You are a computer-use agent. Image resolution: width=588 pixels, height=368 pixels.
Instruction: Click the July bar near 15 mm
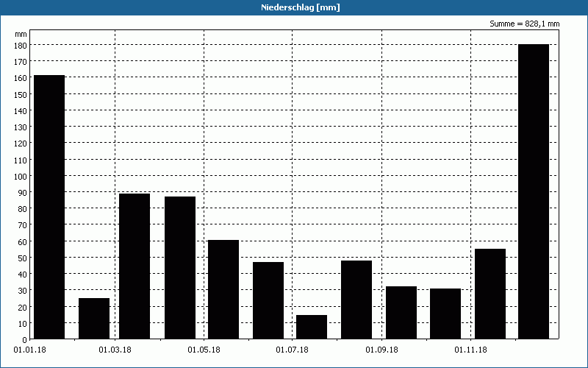point(312,327)
